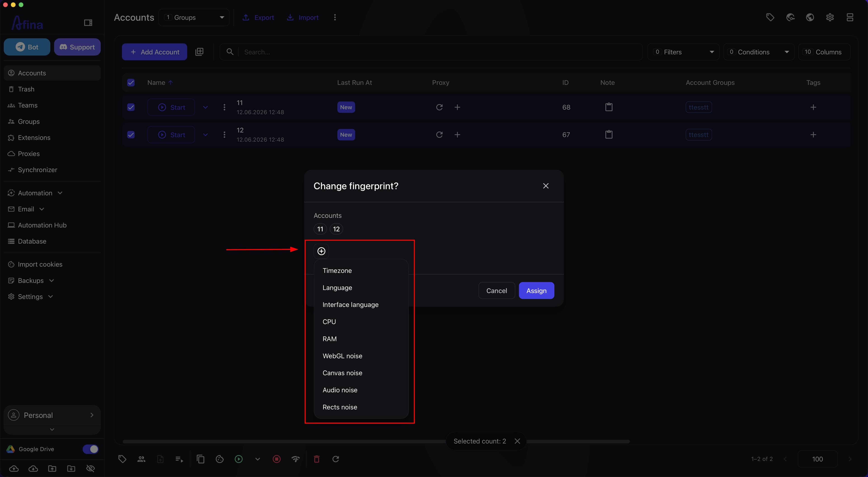Open the Personal workspace switcher
The height and width of the screenshot is (477, 868).
(x=52, y=415)
